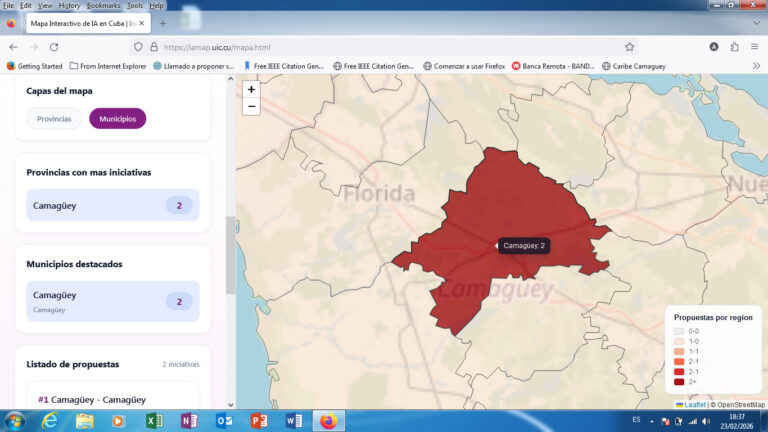Open Outlook from the taskbar

(x=224, y=420)
